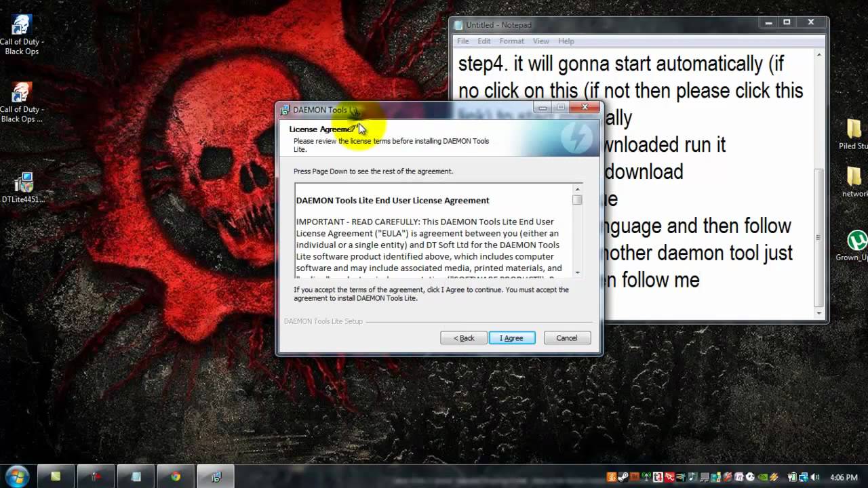This screenshot has height=488, width=868.
Task: Open the volume control in system tray
Action: (816, 477)
